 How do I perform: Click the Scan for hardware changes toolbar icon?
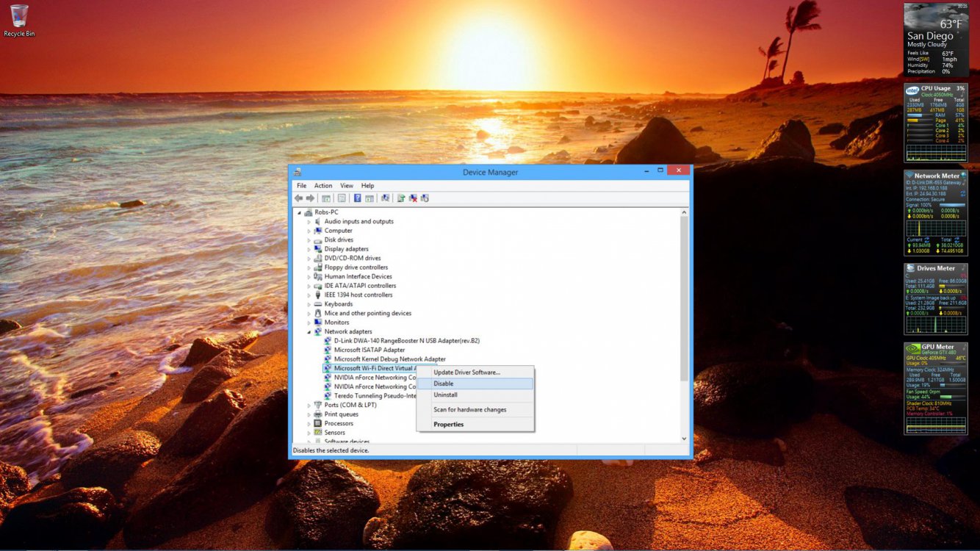386,198
